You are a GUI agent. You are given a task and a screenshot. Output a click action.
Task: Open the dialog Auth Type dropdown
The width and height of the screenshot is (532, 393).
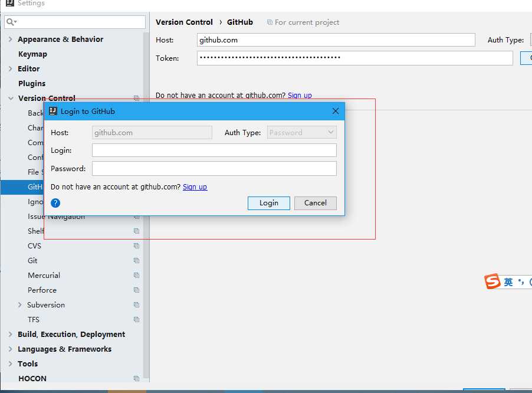[x=302, y=132]
